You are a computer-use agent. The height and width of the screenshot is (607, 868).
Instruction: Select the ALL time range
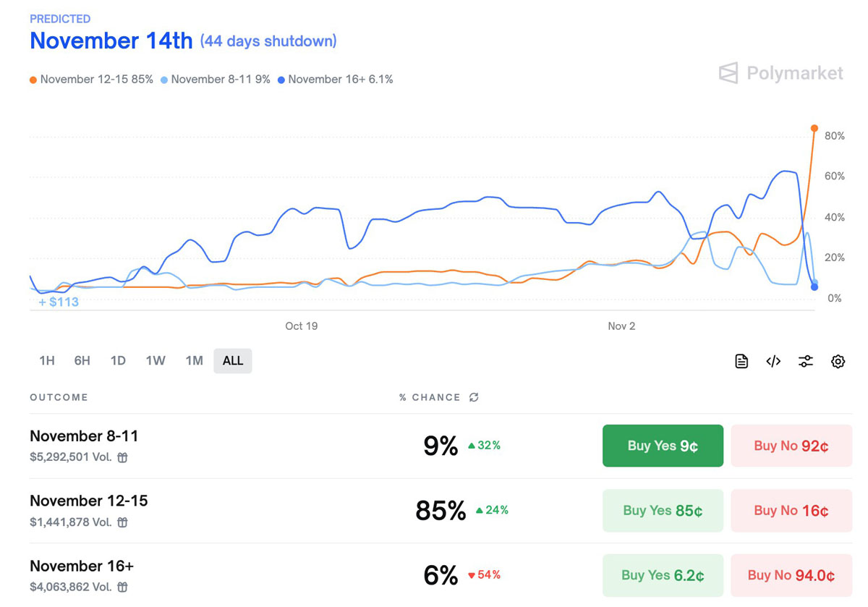(233, 360)
